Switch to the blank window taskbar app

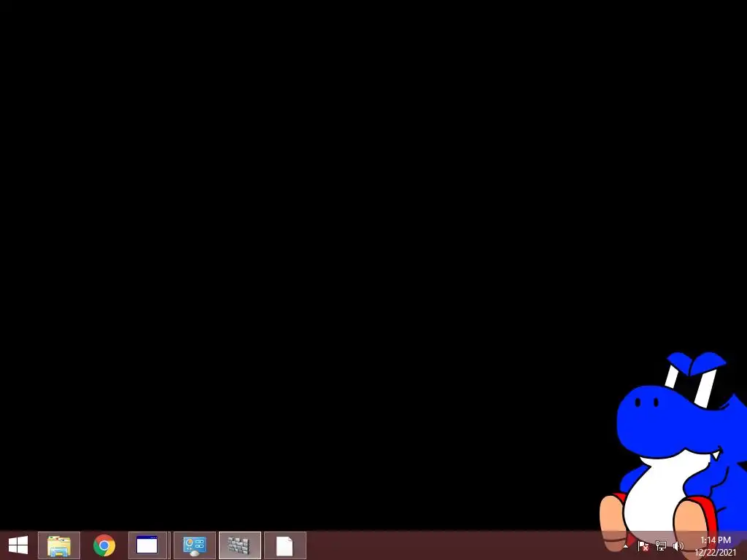click(147, 545)
